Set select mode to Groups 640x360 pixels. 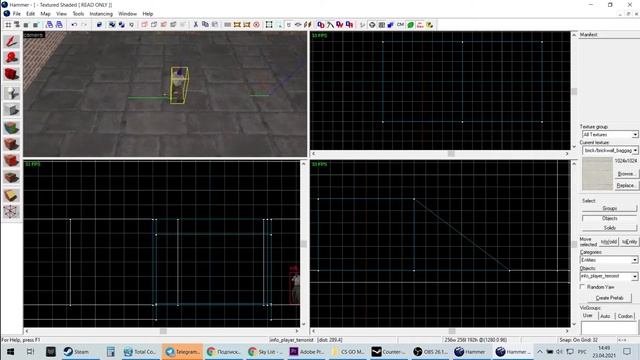coord(609,208)
